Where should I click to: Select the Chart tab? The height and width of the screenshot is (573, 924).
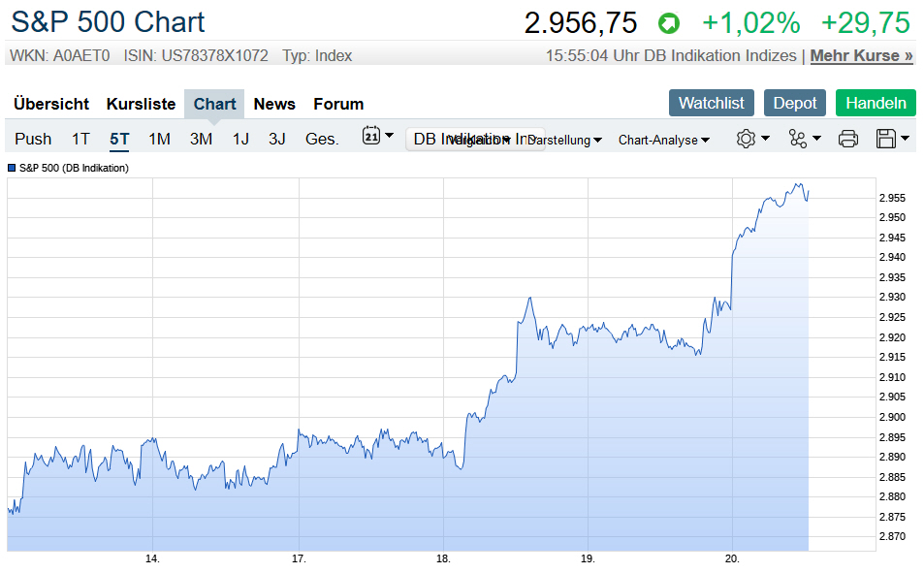point(214,104)
